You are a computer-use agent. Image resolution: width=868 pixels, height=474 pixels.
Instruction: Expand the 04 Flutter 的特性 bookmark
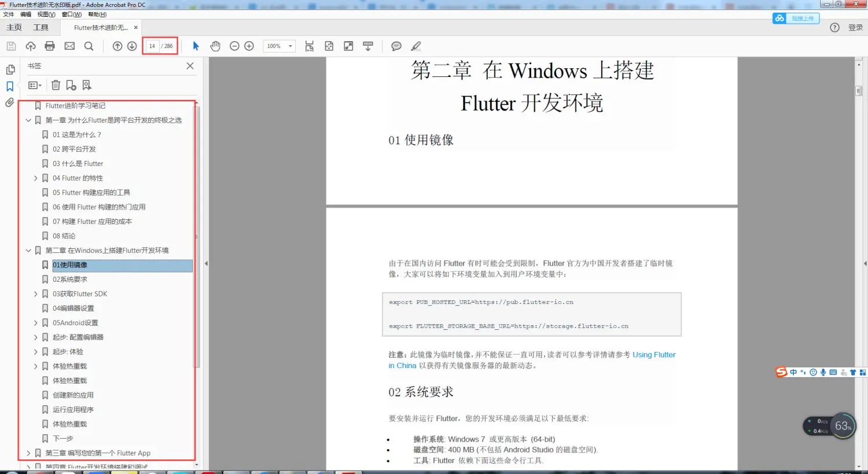click(x=36, y=178)
